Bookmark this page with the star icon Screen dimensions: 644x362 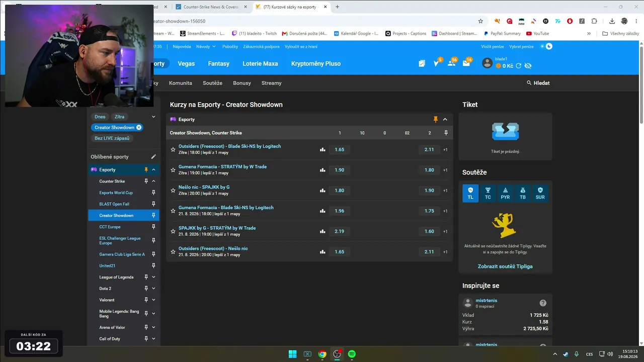(480, 21)
